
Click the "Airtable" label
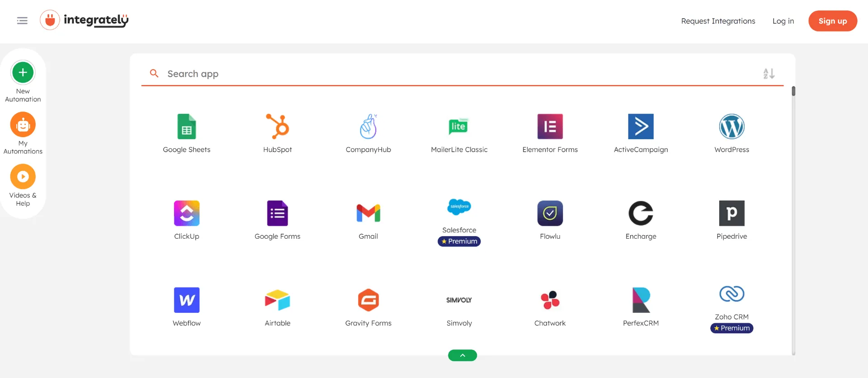tap(278, 323)
